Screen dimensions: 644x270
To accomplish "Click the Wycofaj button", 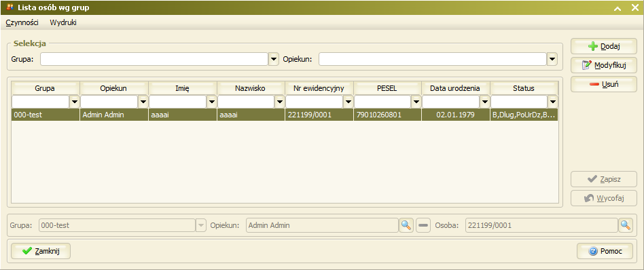I will coord(604,198).
